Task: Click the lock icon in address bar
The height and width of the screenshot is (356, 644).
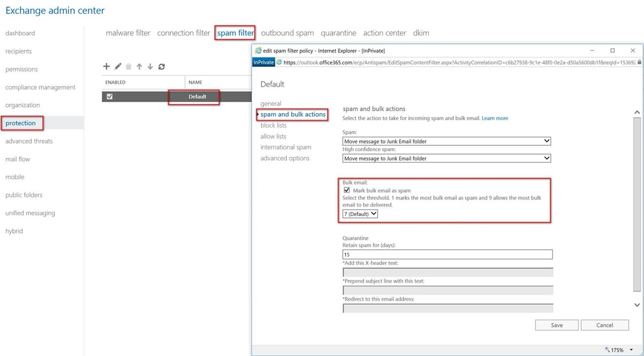Action: coord(639,62)
